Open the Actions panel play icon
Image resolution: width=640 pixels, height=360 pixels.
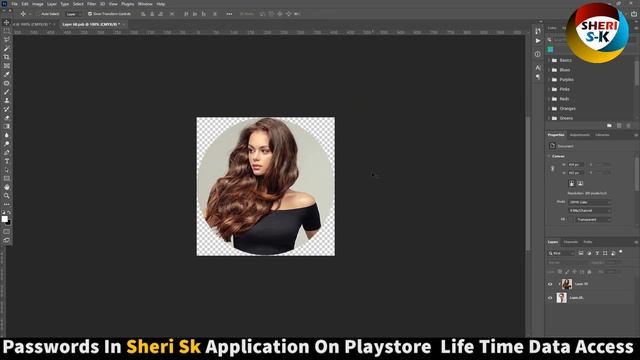[x=538, y=41]
